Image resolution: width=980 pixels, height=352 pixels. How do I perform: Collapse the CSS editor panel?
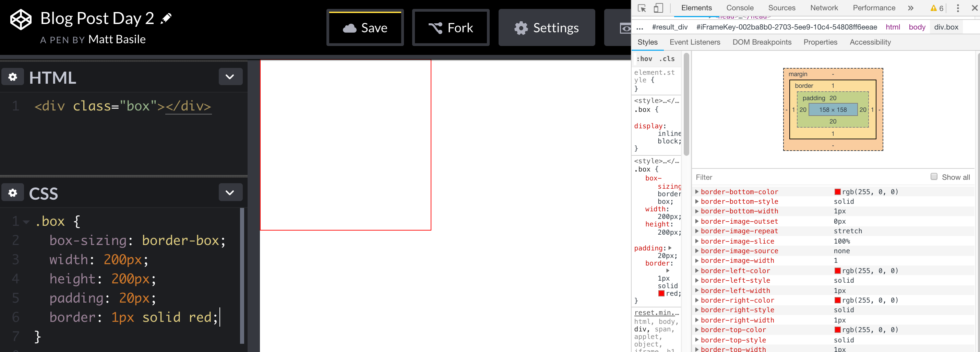230,192
